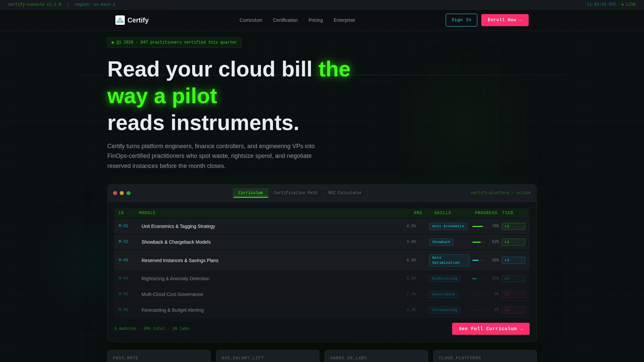Image resolution: width=644 pixels, height=362 pixels.
Task: Click the AVG_SALARY_LIFT stat card
Action: [x=268, y=356]
